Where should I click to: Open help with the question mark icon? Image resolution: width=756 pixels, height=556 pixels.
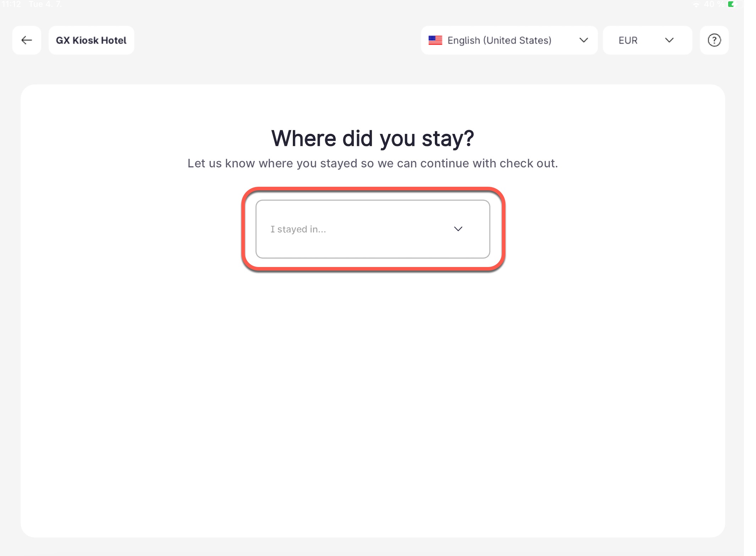714,40
